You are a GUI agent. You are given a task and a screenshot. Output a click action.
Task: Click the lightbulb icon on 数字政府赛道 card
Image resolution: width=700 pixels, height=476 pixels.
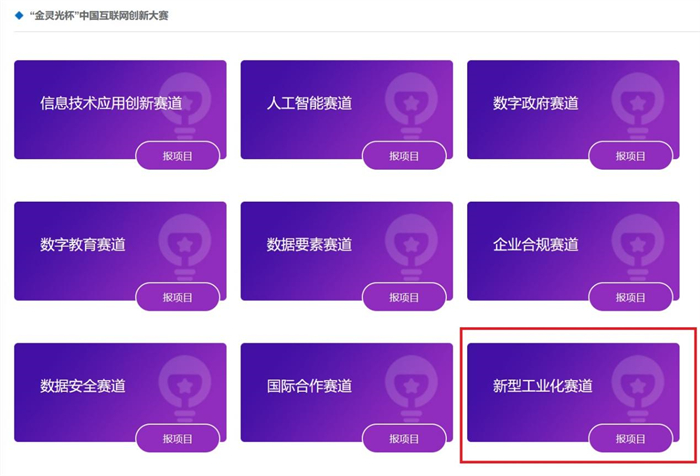pyautogui.click(x=638, y=107)
